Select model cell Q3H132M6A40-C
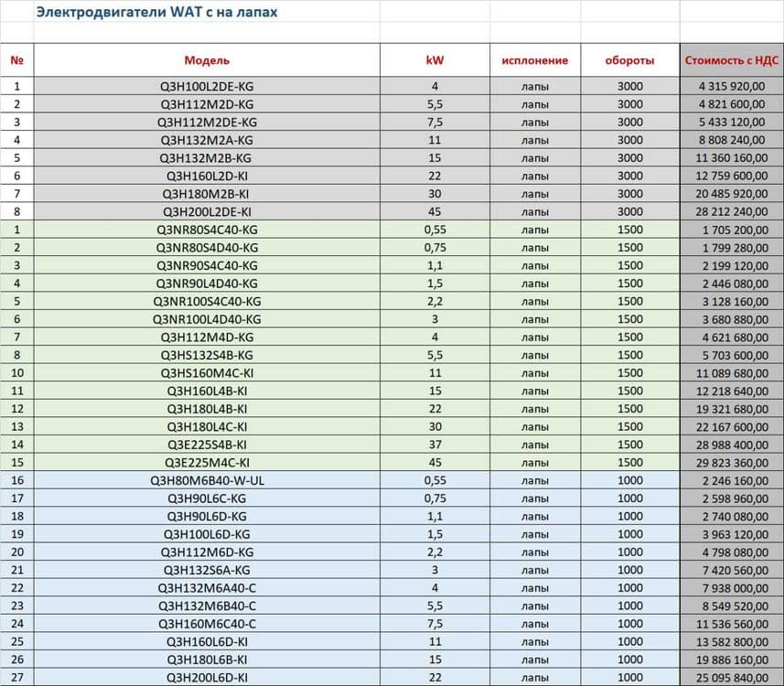Image resolution: width=784 pixels, height=686 pixels. click(x=207, y=588)
